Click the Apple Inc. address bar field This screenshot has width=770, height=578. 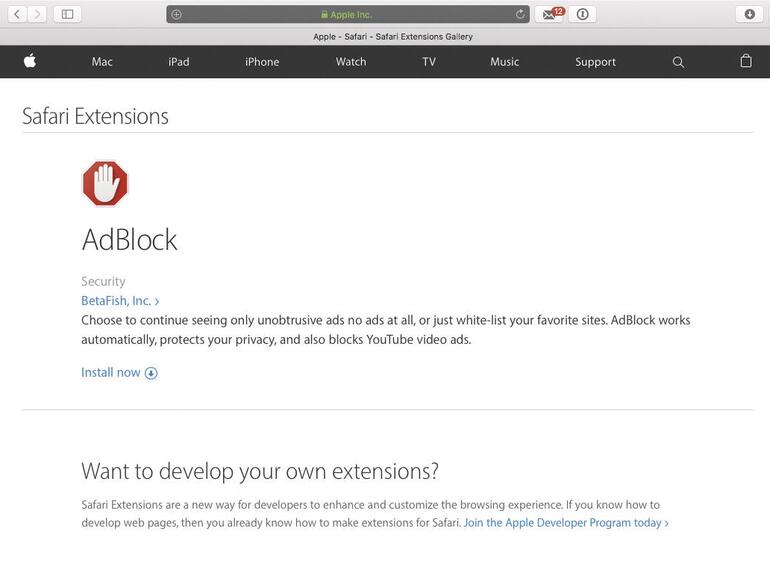[x=348, y=14]
